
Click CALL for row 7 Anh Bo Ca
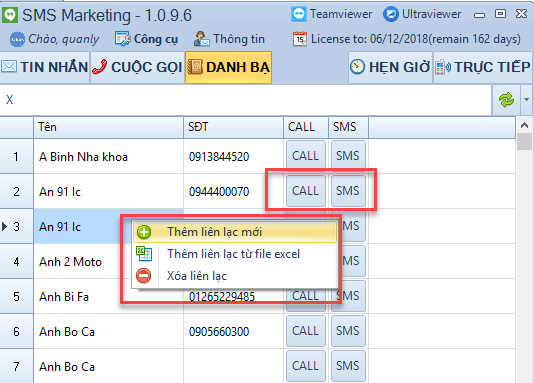(306, 366)
